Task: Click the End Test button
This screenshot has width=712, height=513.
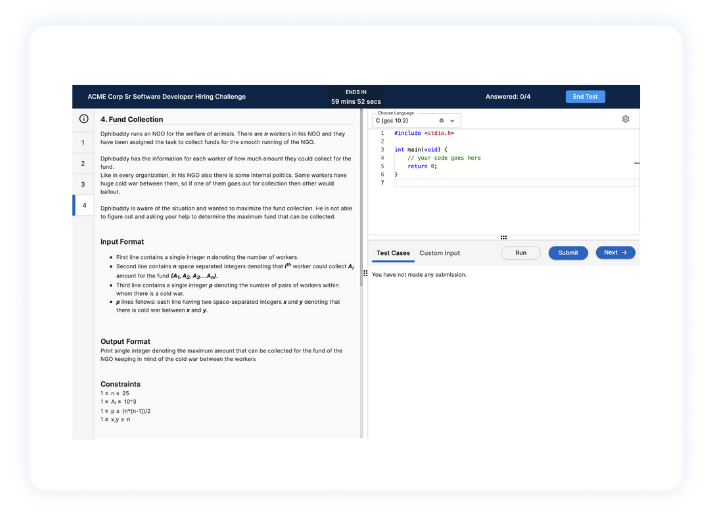Action: pyautogui.click(x=585, y=97)
